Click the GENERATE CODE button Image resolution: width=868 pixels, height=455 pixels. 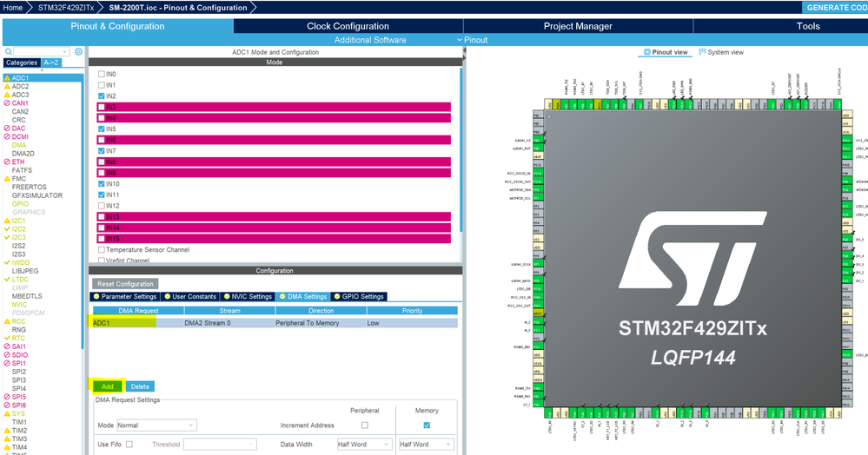(835, 8)
